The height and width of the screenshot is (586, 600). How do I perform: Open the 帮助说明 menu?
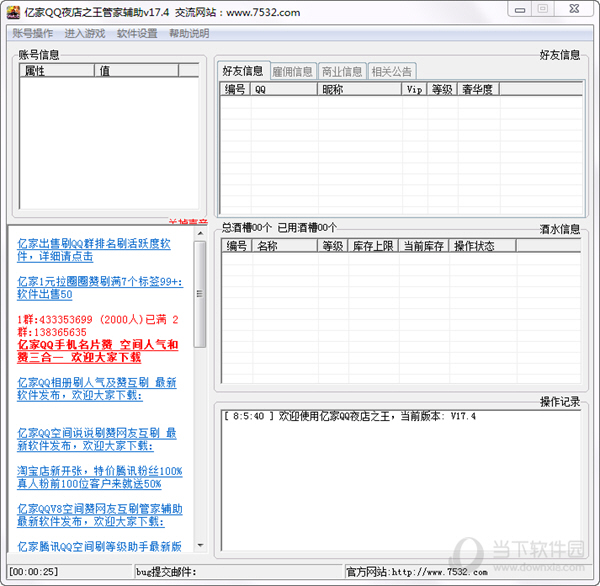[189, 33]
